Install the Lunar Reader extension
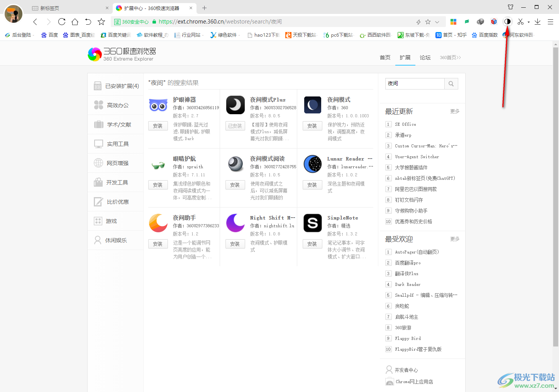The image size is (559, 392). coord(312,185)
